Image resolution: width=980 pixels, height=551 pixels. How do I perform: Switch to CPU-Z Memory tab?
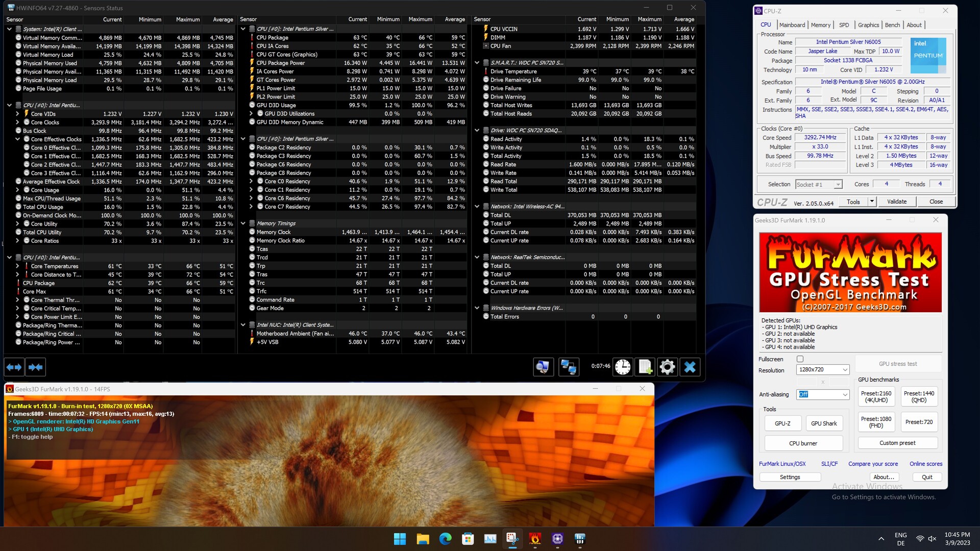pyautogui.click(x=821, y=25)
